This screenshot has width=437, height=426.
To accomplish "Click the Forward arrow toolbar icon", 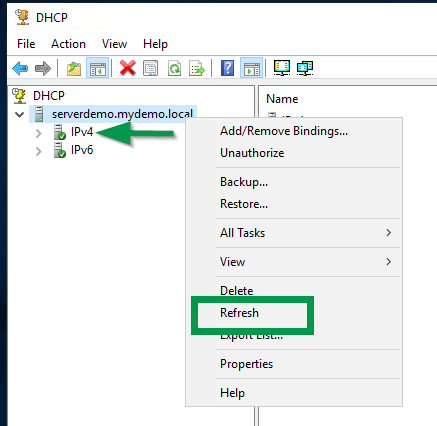I will click(x=43, y=68).
